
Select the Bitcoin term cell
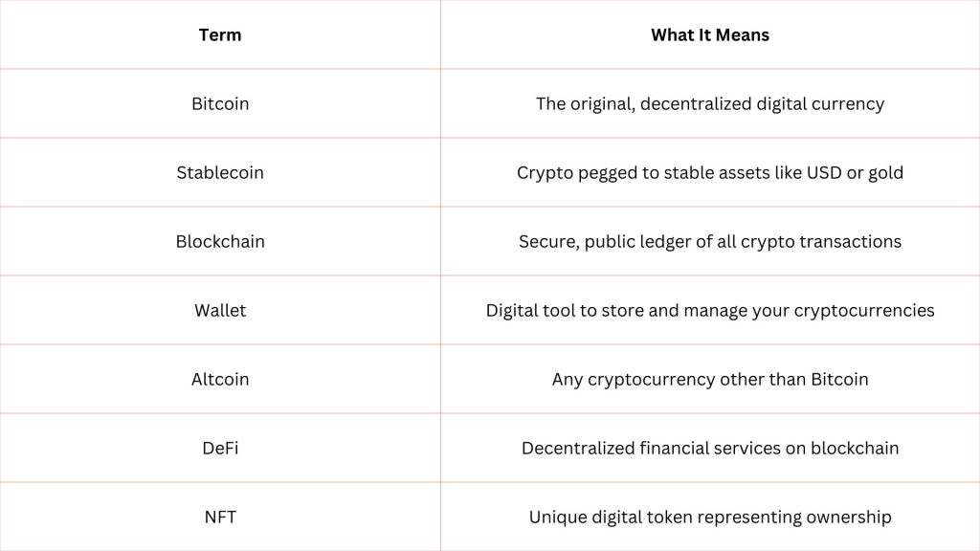(220, 103)
